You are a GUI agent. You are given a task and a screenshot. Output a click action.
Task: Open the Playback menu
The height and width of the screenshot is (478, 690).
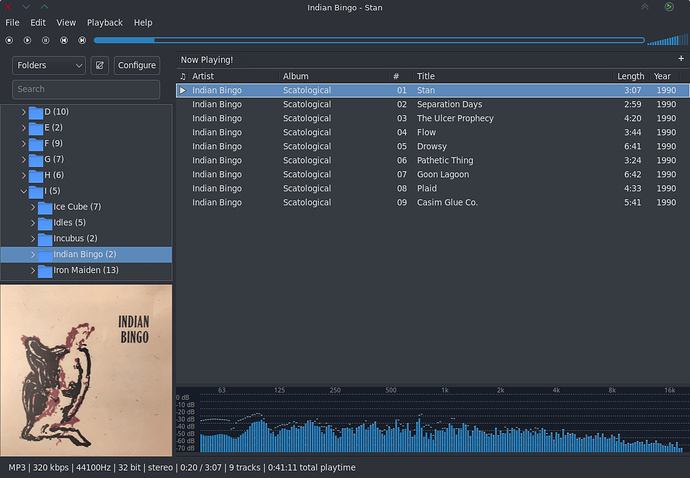(x=104, y=22)
